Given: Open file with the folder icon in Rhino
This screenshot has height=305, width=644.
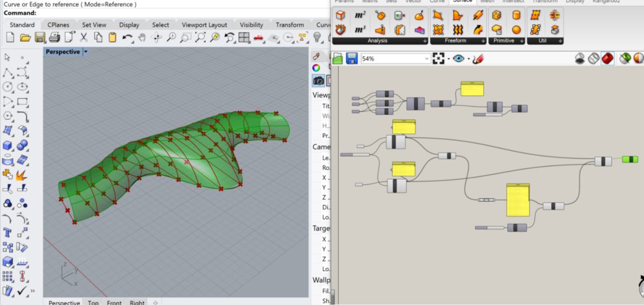Looking at the screenshot, I should (x=25, y=38).
